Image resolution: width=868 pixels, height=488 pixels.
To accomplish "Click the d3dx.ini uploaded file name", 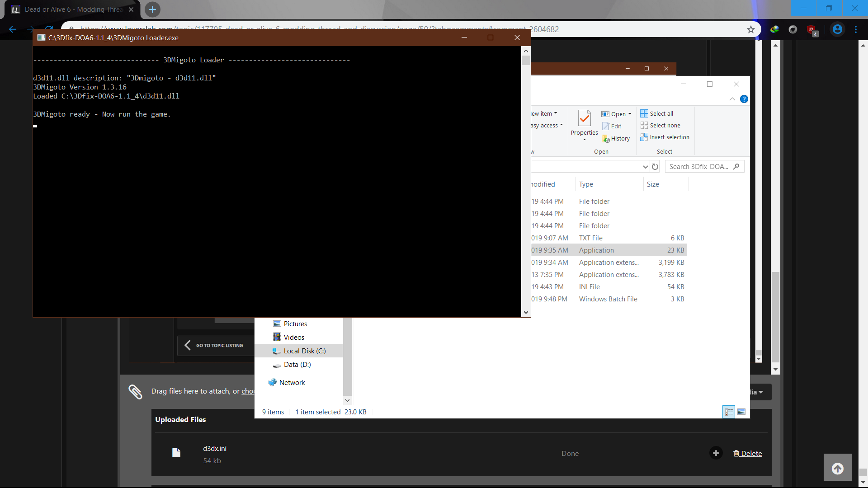I will [x=215, y=449].
